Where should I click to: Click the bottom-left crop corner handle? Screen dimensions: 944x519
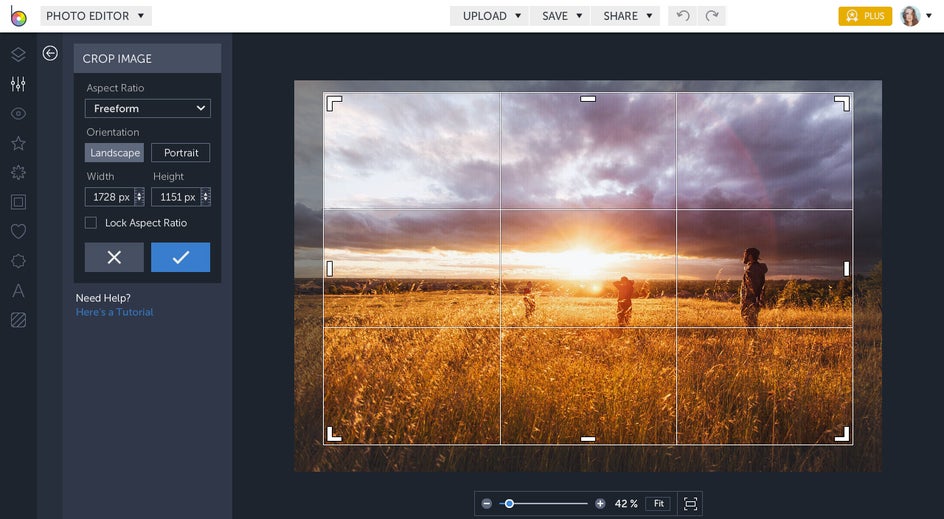click(x=334, y=434)
